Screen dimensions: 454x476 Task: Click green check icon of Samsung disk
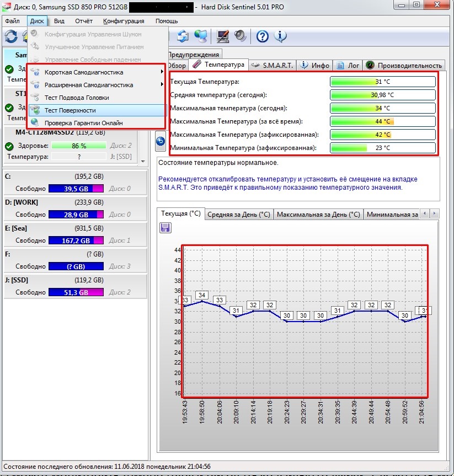9,69
